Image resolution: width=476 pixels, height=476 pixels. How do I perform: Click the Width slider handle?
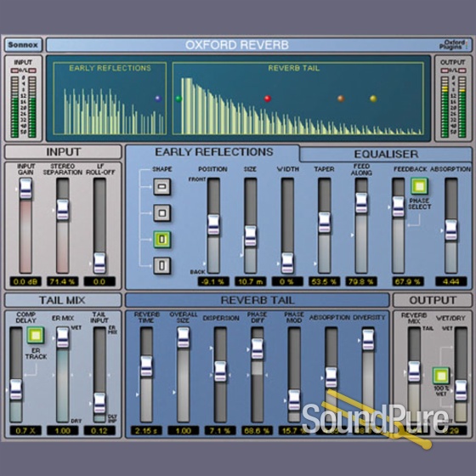[287, 263]
